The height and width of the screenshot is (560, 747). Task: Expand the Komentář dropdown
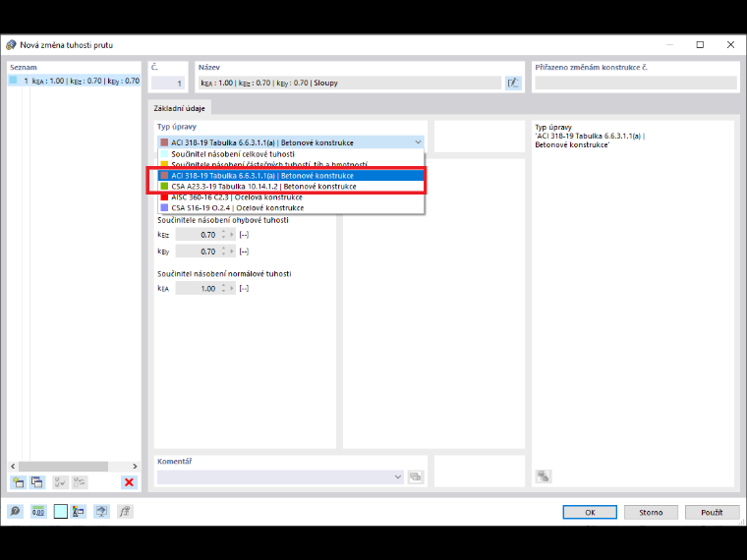tap(398, 476)
